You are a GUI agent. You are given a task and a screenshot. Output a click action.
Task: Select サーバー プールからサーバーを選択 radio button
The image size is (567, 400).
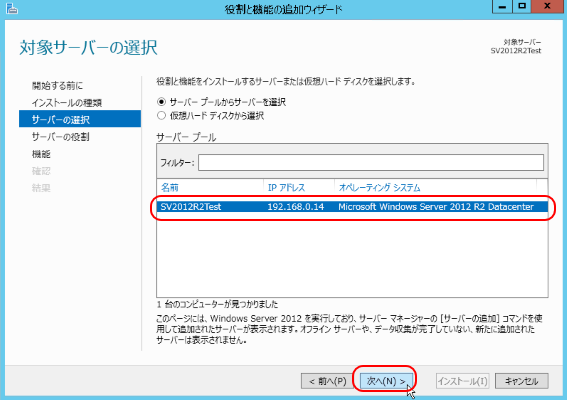pyautogui.click(x=161, y=102)
